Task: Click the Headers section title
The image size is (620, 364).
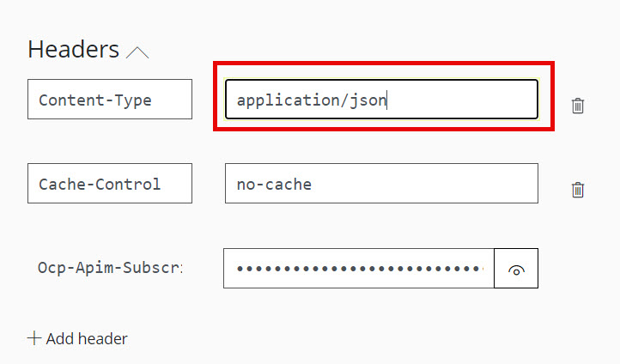Action: pyautogui.click(x=73, y=49)
